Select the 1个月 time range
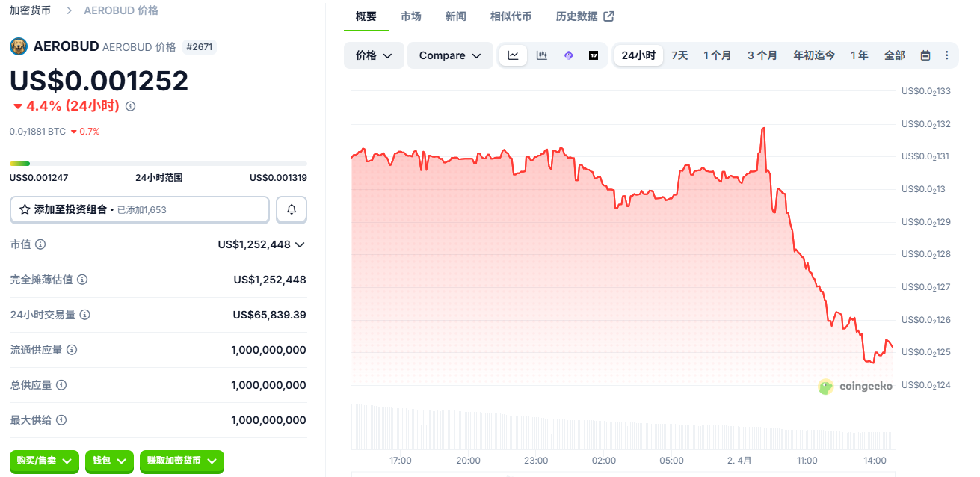The image size is (980, 477). [x=717, y=55]
